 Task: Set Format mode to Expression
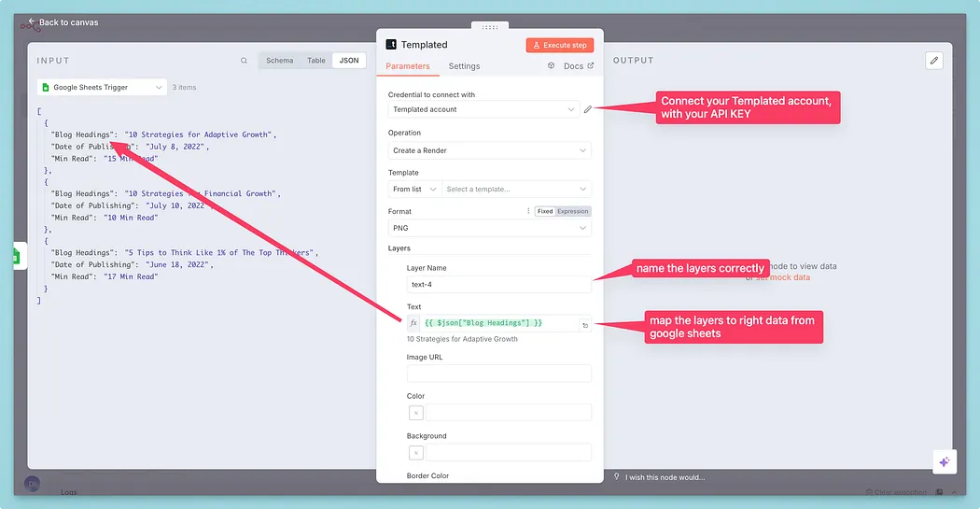click(572, 211)
